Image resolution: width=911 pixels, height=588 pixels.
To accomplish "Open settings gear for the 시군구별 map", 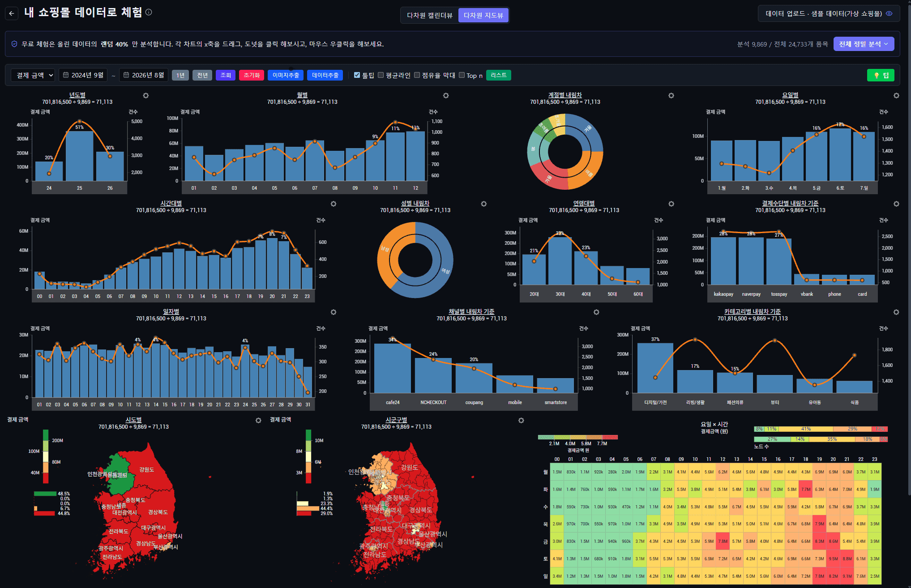I will [521, 420].
